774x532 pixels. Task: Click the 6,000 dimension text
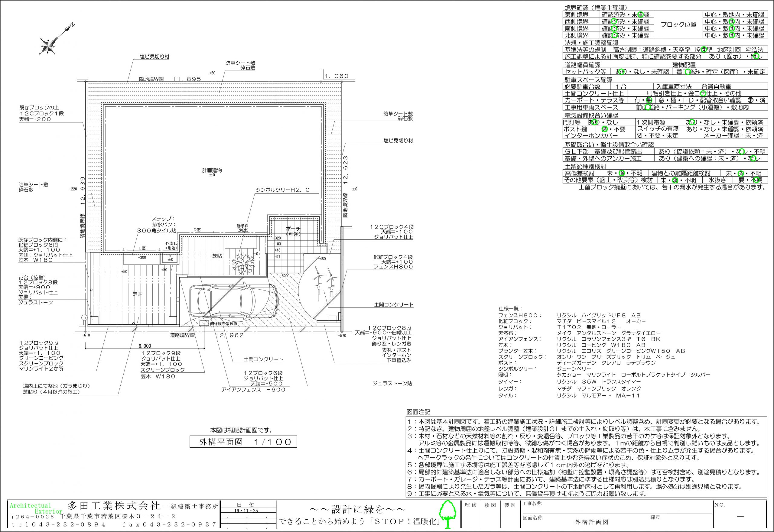coord(145,346)
